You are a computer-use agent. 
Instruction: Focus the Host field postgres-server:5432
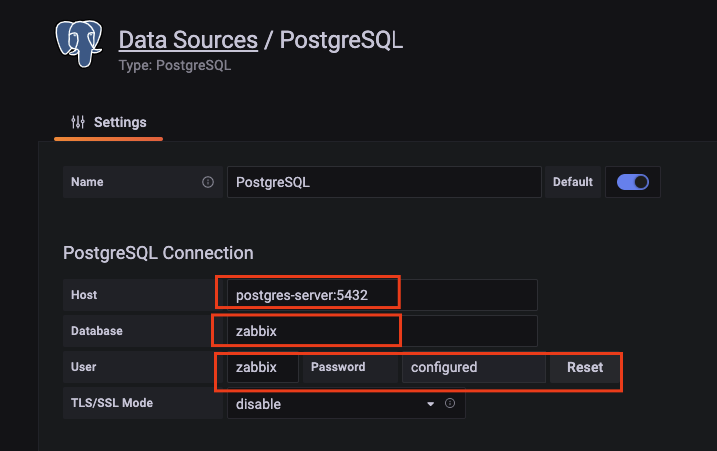pyautogui.click(x=381, y=295)
